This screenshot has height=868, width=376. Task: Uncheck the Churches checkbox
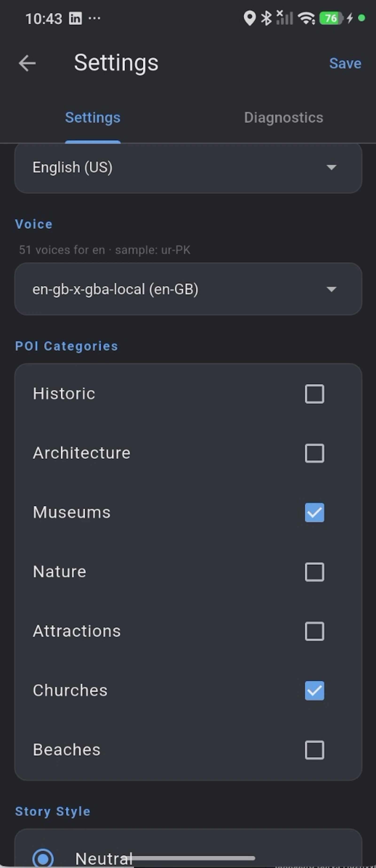coord(314,690)
